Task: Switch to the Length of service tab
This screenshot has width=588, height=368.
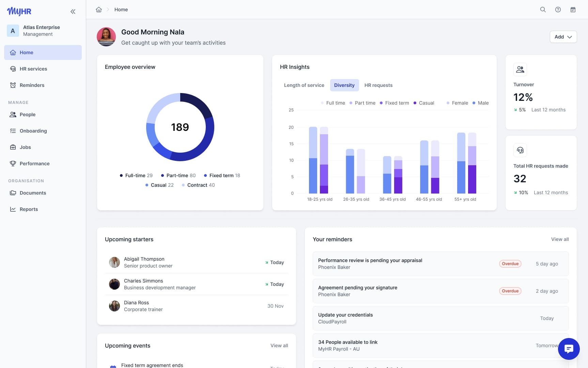Action: 304,85
